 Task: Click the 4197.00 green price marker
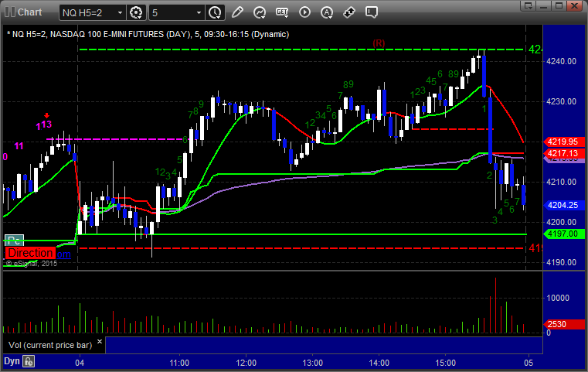563,234
